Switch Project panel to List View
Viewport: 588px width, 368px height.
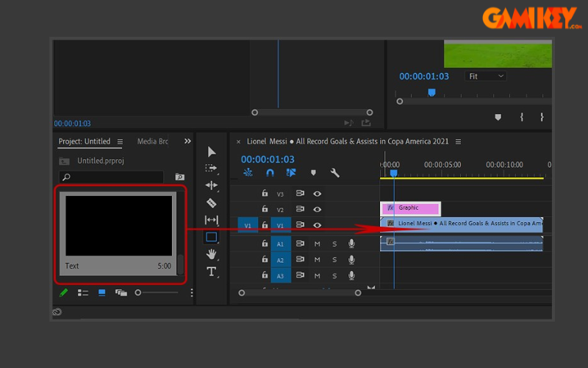point(83,292)
